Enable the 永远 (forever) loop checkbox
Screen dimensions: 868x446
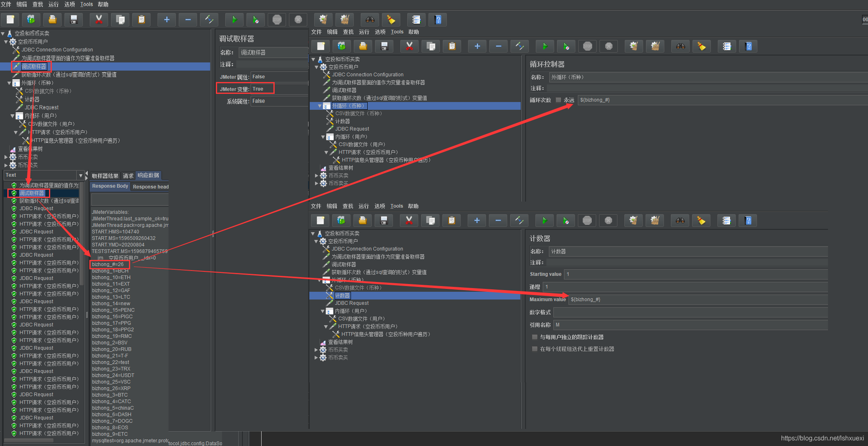coord(558,100)
